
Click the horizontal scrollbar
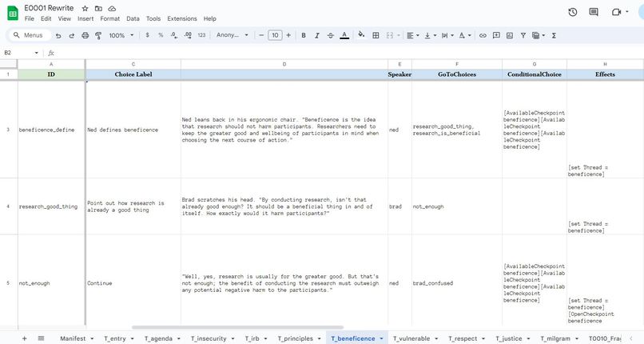pos(237,327)
